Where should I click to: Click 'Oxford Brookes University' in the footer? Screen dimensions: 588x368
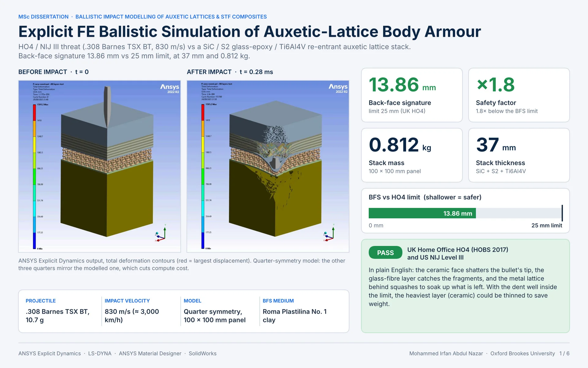pos(522,353)
